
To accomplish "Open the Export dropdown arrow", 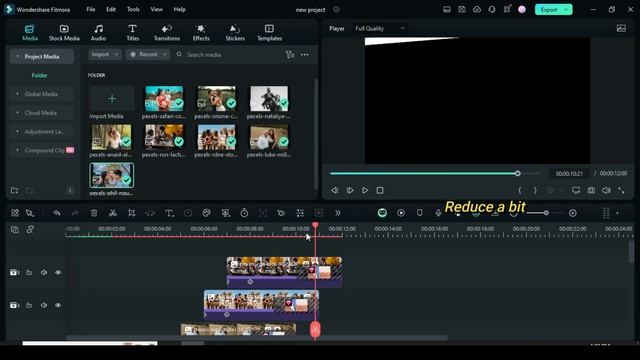I will 567,9.
